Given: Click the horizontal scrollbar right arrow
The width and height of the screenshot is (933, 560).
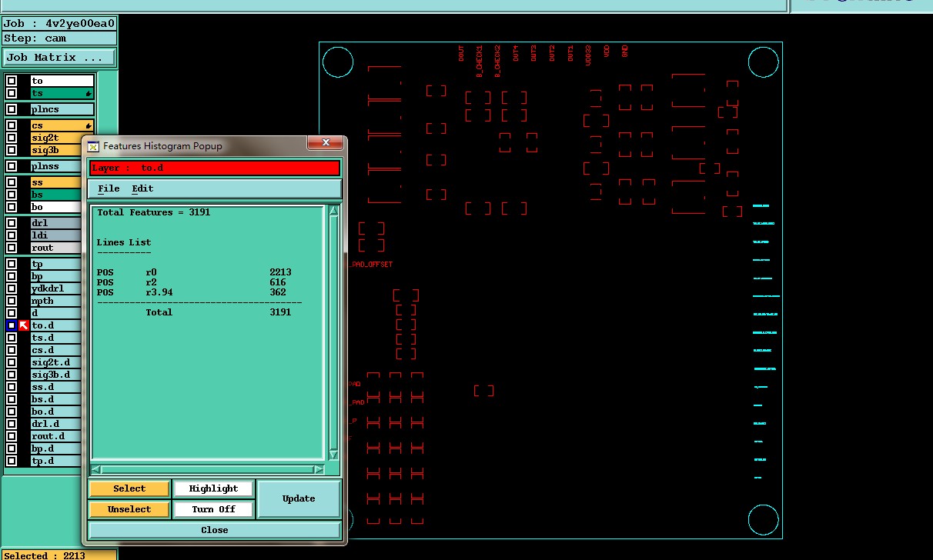Looking at the screenshot, I should coord(319,469).
